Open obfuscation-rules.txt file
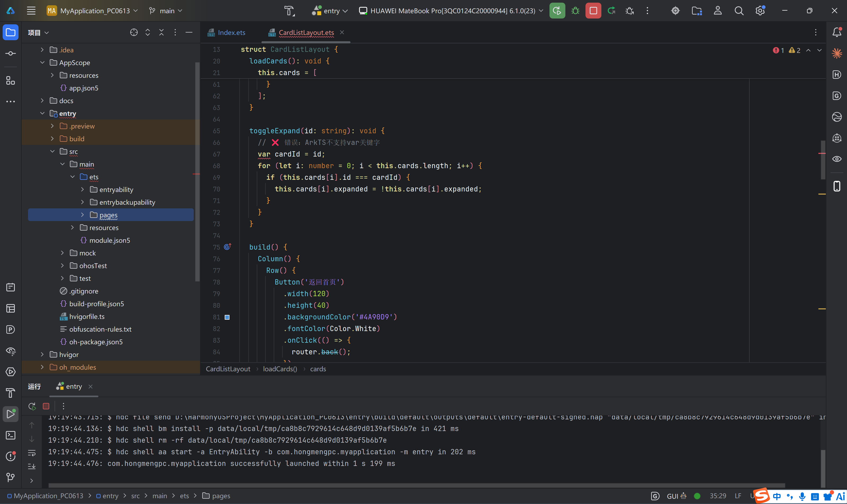Screen dimensions: 847x504 pos(100,329)
